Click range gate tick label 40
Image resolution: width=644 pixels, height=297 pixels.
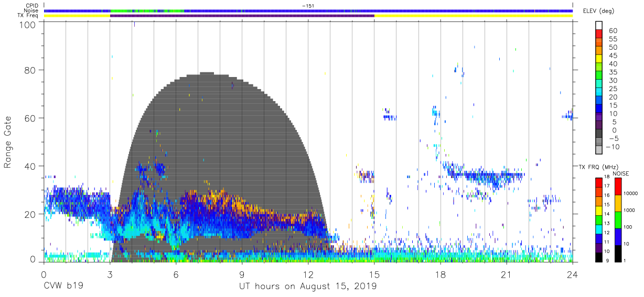[x=30, y=166]
